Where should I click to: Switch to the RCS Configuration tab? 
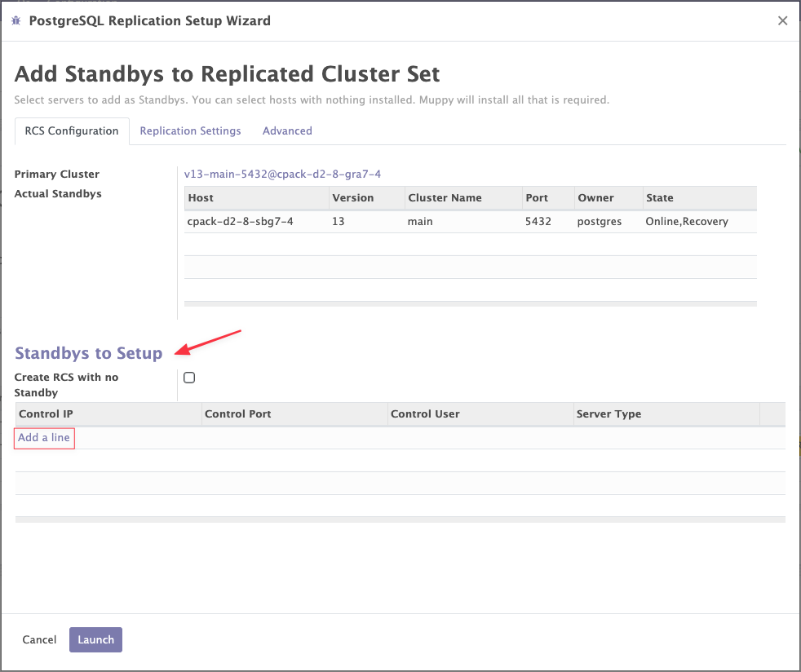point(72,130)
